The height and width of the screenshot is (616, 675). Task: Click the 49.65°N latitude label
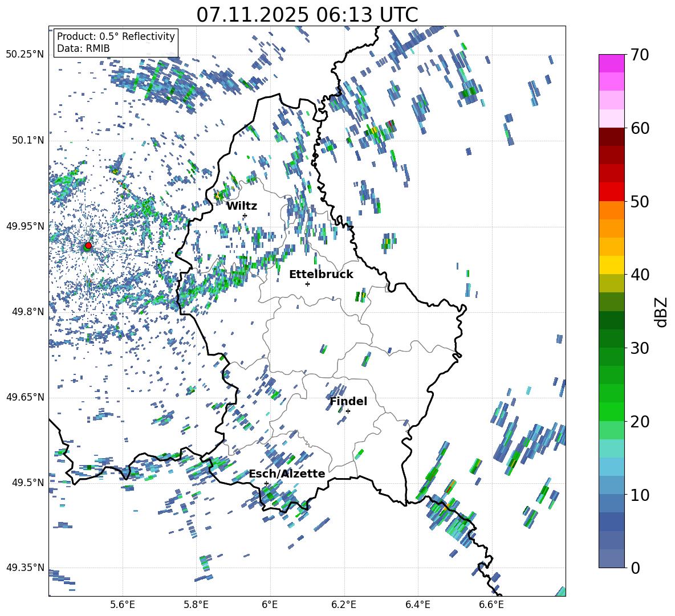click(25, 397)
